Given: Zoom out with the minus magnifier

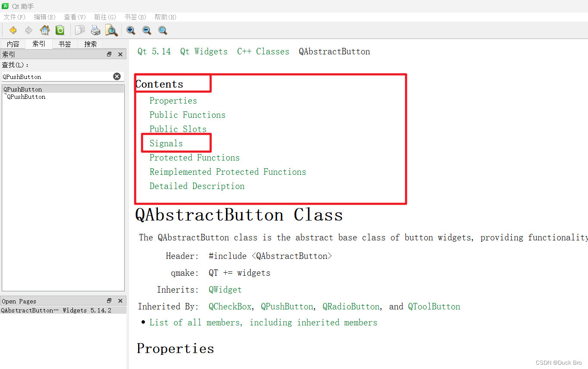Looking at the screenshot, I should pos(147,30).
